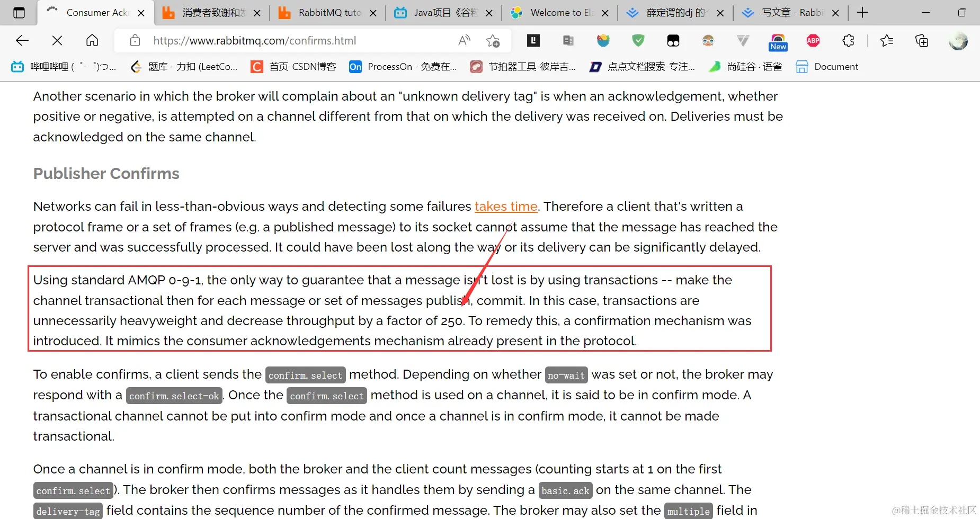Image resolution: width=980 pixels, height=519 pixels.
Task: Open the Extensions puzzle menu
Action: [848, 41]
